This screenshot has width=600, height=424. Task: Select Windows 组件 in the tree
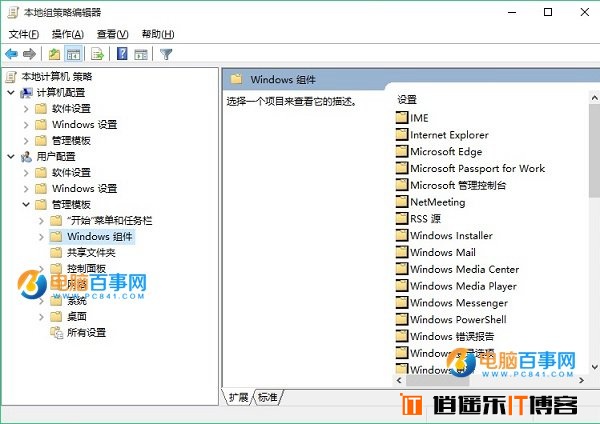100,237
